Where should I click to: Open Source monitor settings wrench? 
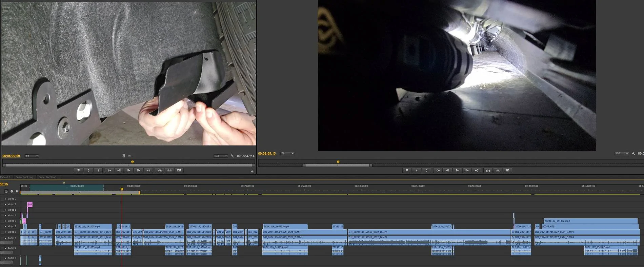(232, 156)
